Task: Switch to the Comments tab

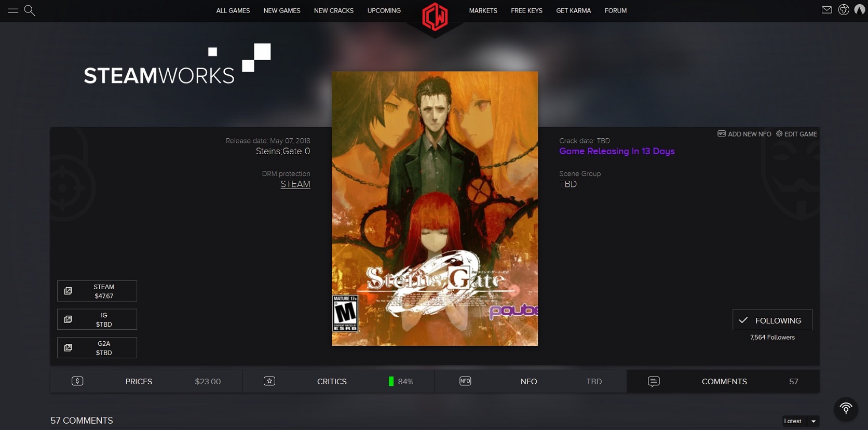Action: point(723,381)
